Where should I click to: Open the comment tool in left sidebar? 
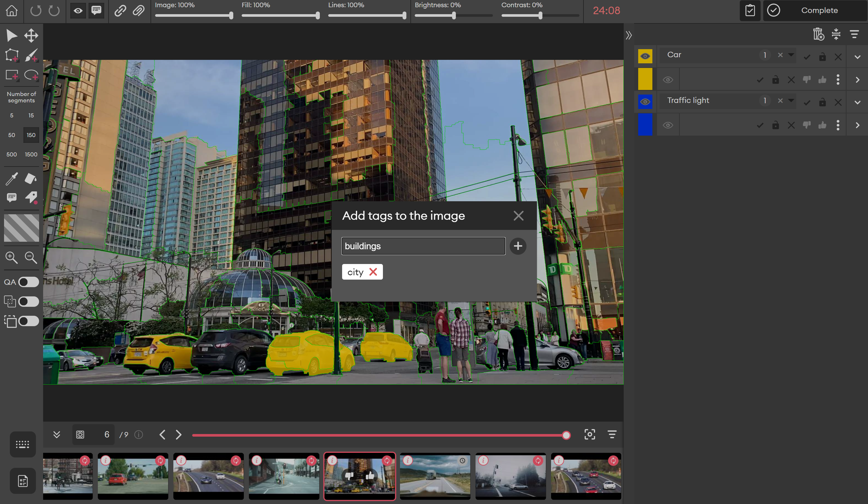click(x=12, y=197)
